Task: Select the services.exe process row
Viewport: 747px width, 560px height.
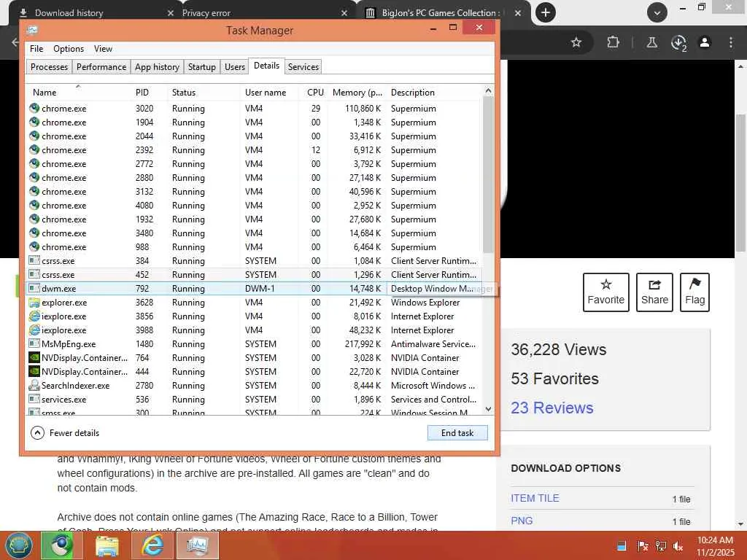Action: click(x=255, y=399)
